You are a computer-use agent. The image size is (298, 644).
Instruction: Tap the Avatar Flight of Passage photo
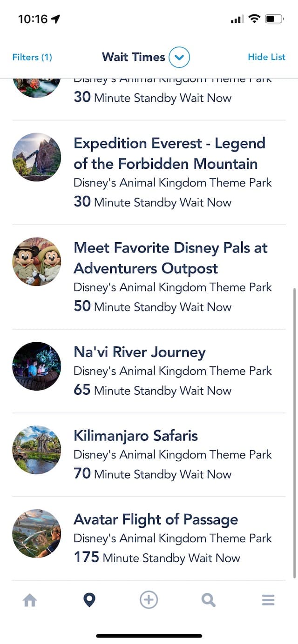pyautogui.click(x=37, y=533)
